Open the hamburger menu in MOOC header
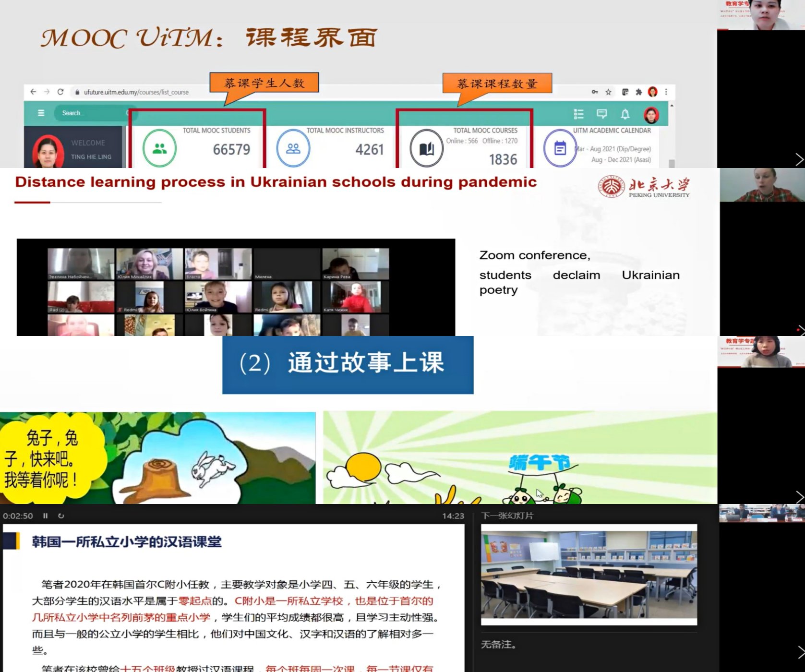Image resolution: width=805 pixels, height=672 pixels. [x=41, y=113]
